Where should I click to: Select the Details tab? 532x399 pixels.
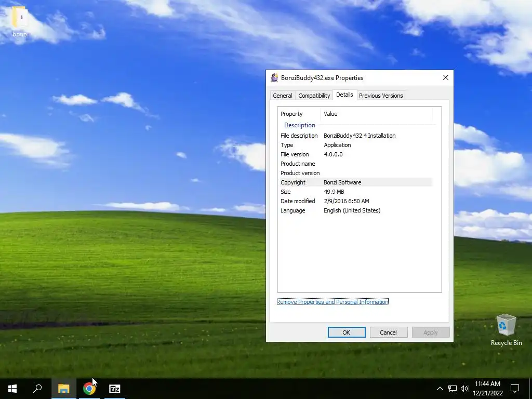344,95
